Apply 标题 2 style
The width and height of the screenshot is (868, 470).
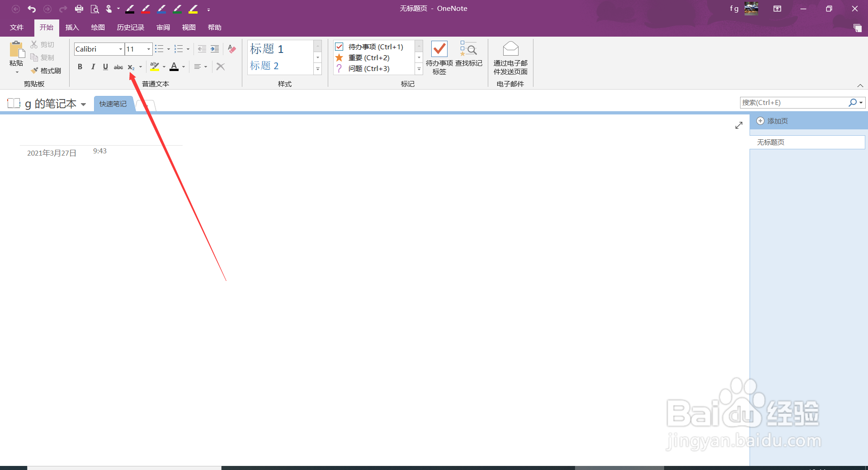264,66
